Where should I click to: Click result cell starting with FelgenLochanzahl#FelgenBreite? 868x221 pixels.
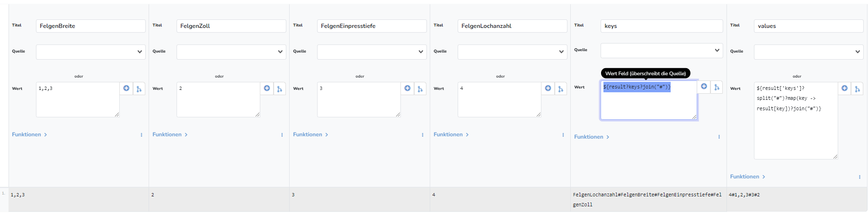point(648,200)
